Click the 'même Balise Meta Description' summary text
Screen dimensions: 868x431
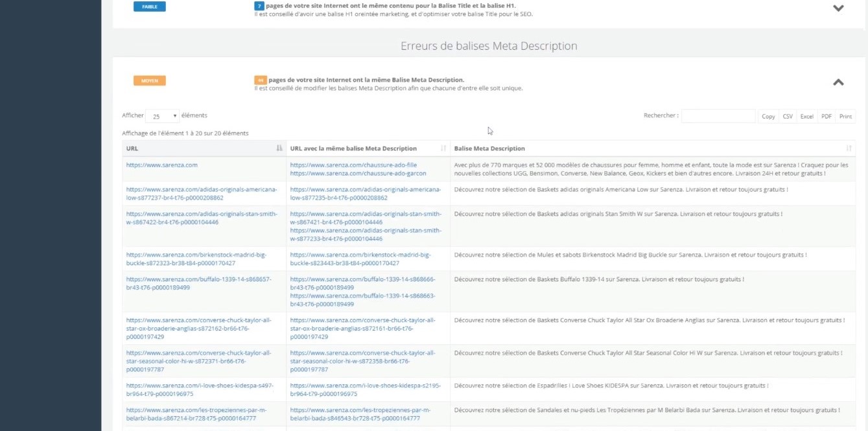tap(366, 80)
